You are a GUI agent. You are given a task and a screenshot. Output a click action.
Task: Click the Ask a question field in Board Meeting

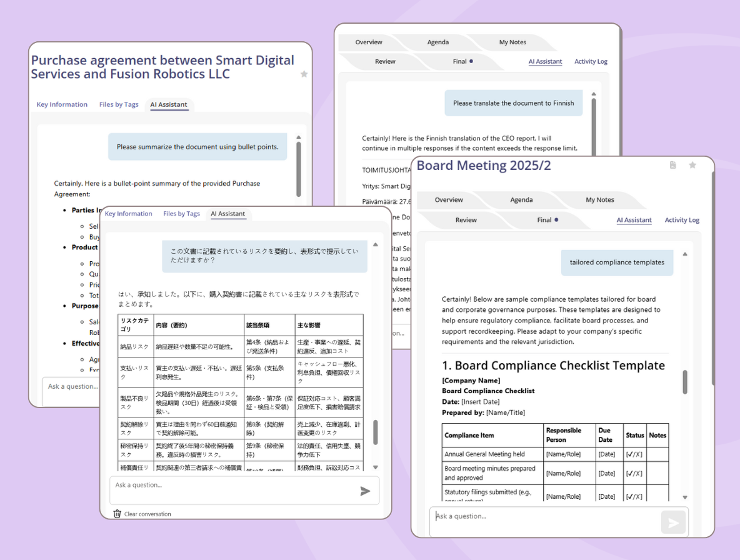coord(544,517)
